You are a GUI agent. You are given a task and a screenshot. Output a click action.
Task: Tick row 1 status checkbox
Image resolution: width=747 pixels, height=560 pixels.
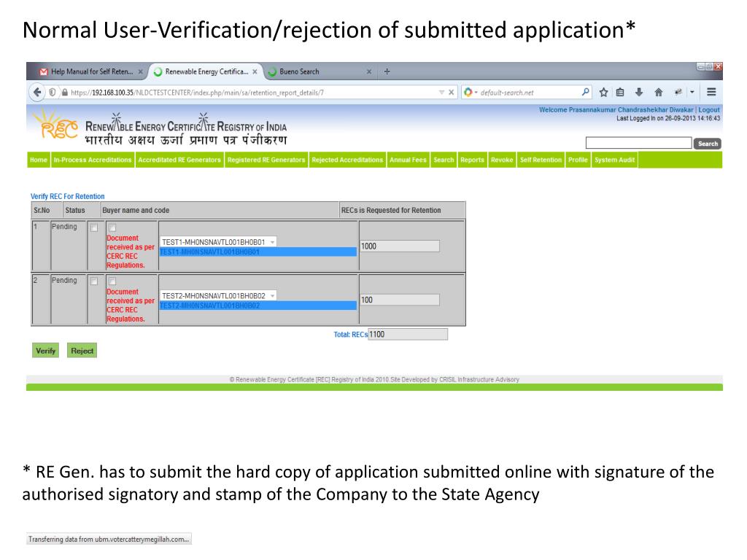pyautogui.click(x=94, y=227)
